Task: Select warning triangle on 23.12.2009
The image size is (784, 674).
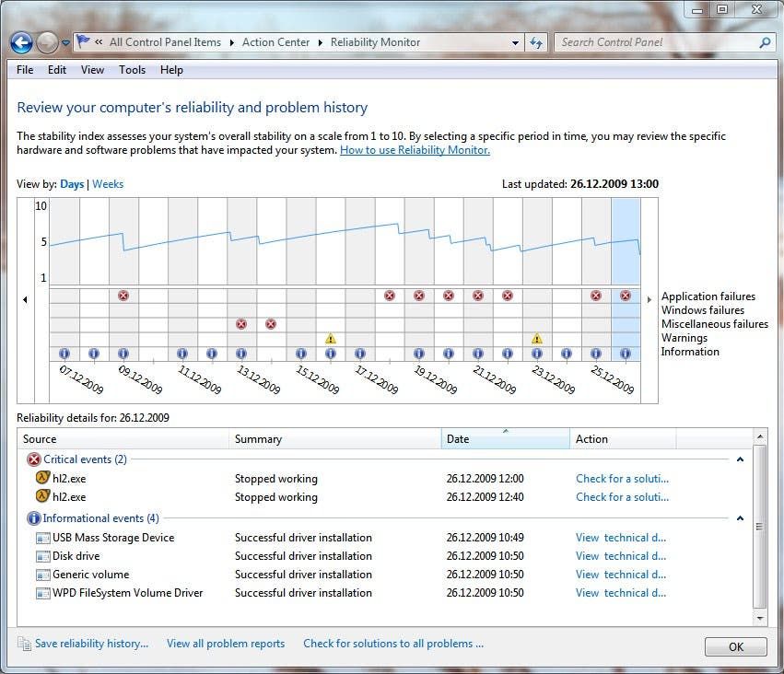Action: (x=537, y=338)
